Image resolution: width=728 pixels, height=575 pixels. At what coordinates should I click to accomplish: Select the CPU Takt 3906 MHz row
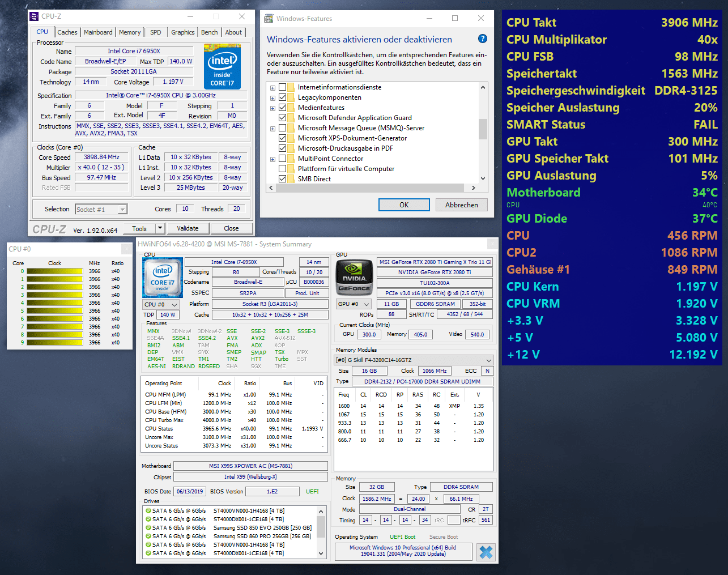click(612, 23)
